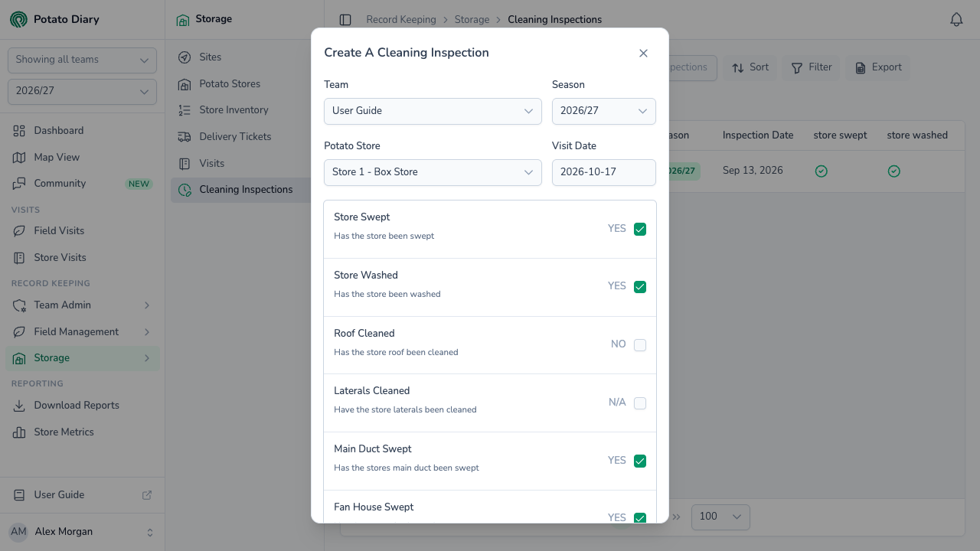Screen dimensions: 980x551
Task: Click the Visit Date field
Action: pos(604,172)
